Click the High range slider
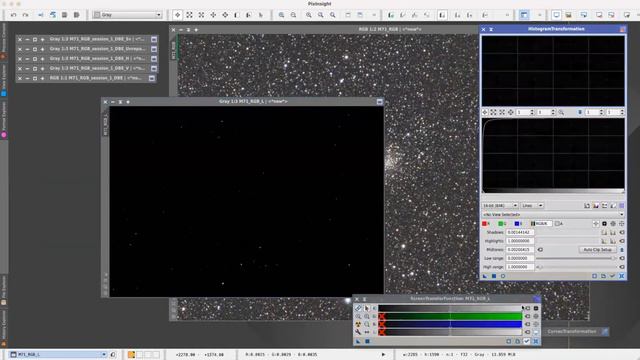The width and height of the screenshot is (640, 360). pos(576,267)
